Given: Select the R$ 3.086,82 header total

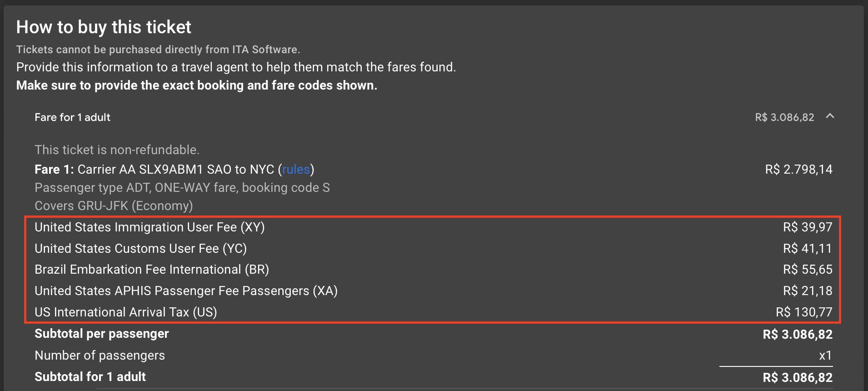Looking at the screenshot, I should pos(784,117).
